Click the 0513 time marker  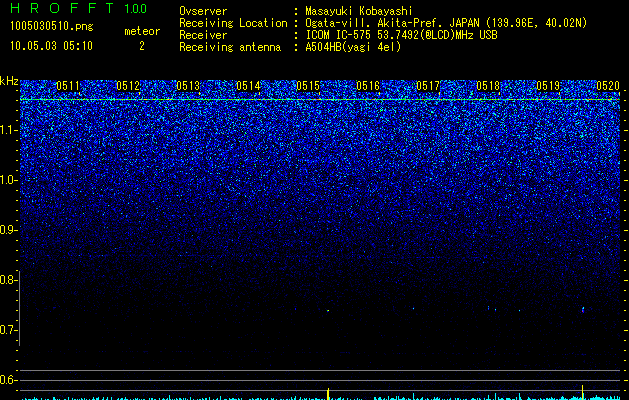[188, 86]
